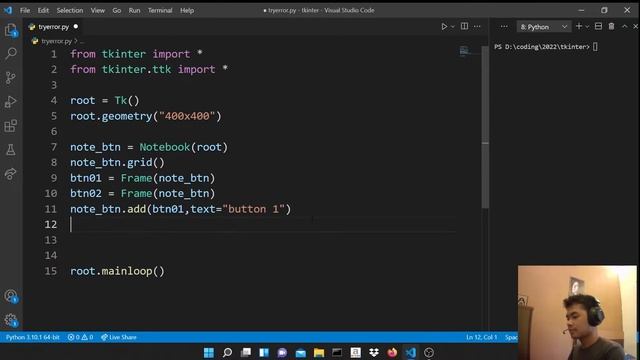Open the Explorer view in activity bar
Screen dimensions: 640x360
[x=11, y=30]
